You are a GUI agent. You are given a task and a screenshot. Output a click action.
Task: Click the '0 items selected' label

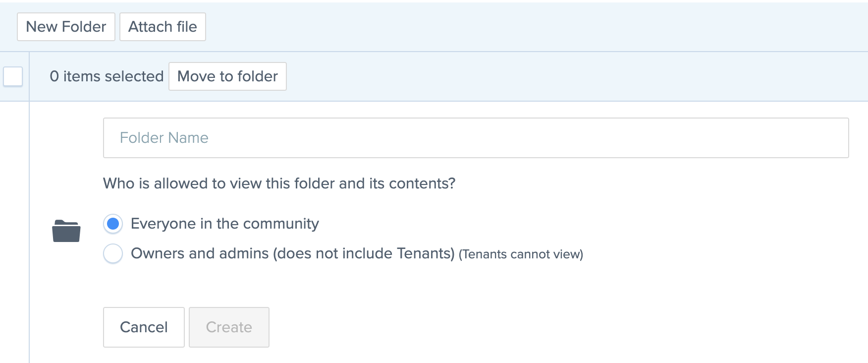click(107, 76)
